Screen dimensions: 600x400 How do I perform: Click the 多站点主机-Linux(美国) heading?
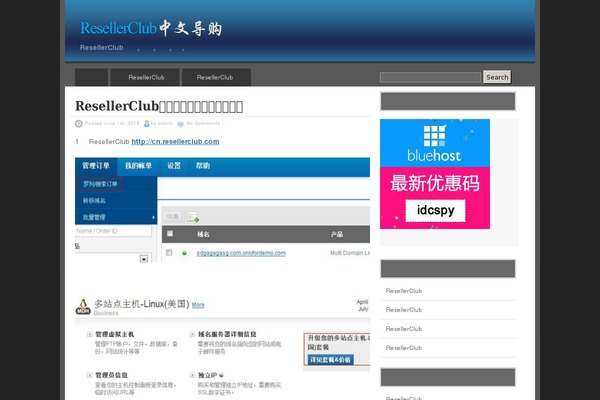pyautogui.click(x=142, y=304)
